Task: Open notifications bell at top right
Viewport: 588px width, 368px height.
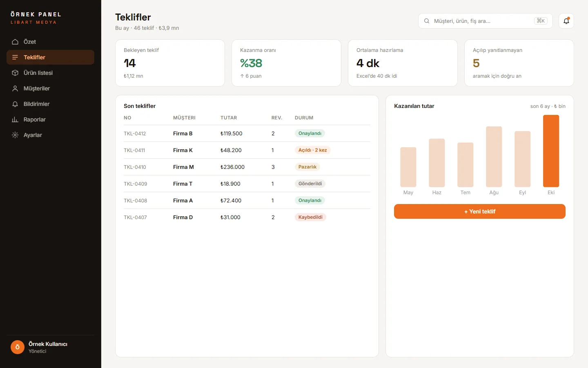Action: tap(566, 21)
